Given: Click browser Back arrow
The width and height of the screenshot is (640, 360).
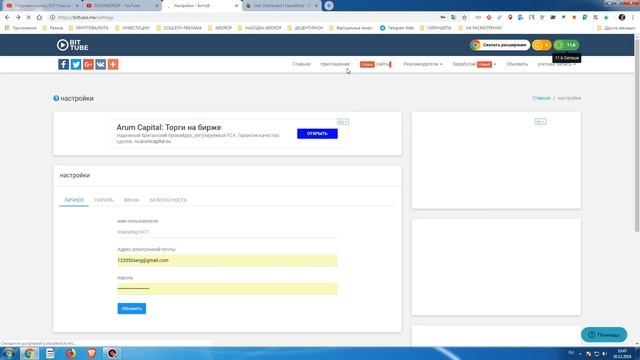Looking at the screenshot, I should coord(7,18).
